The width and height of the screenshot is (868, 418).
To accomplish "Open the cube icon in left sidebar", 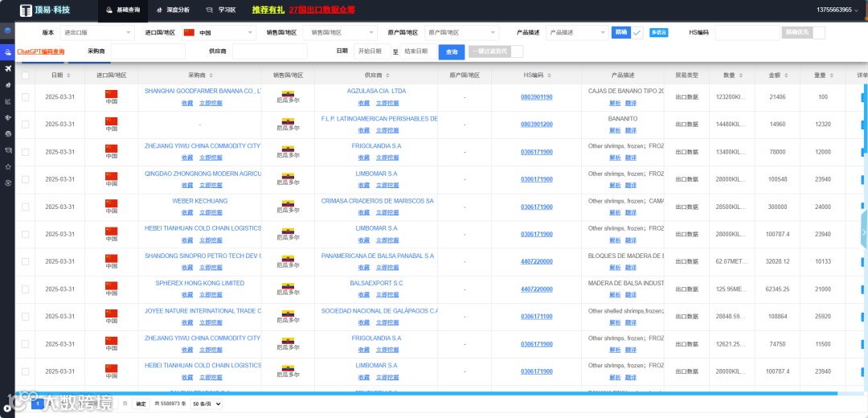I will [7, 30].
